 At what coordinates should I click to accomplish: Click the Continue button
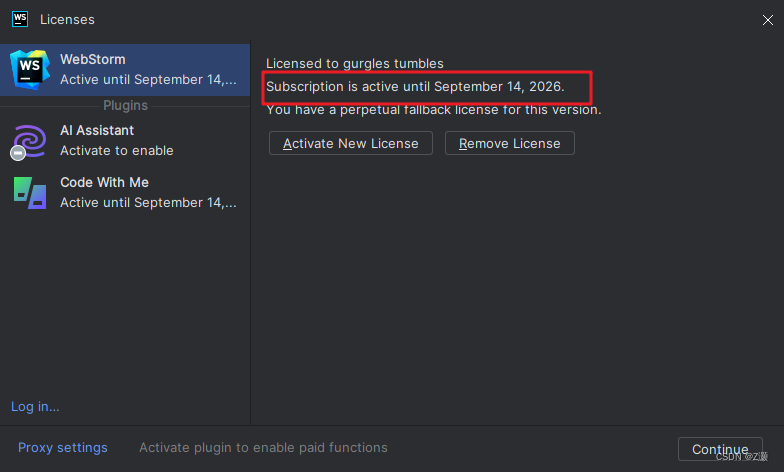(x=720, y=449)
